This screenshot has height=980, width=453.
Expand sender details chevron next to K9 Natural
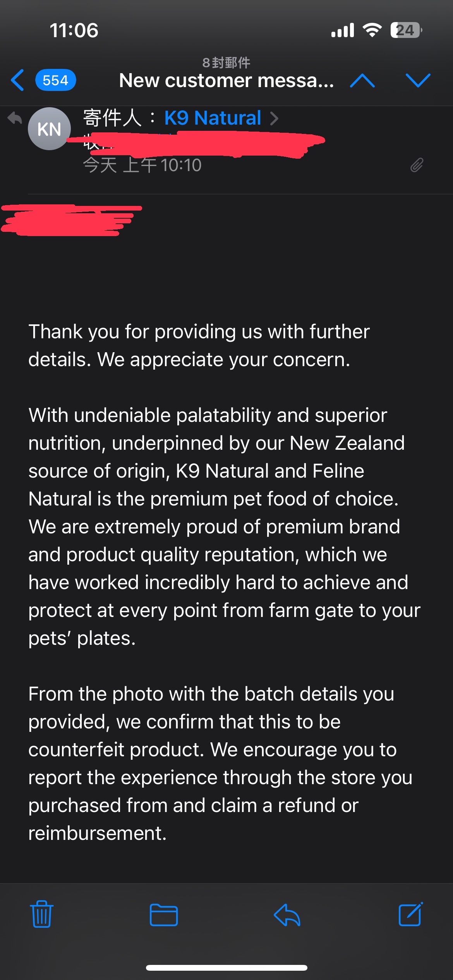coord(274,118)
